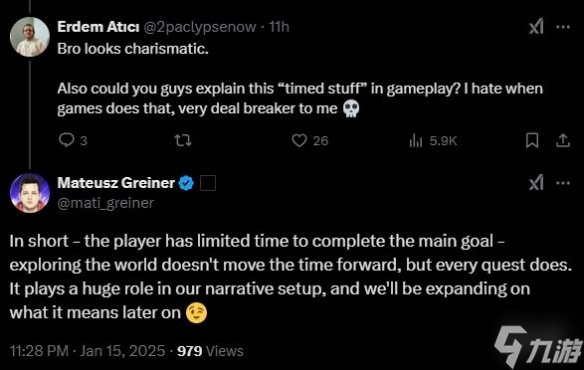Open more options on Mateusz Greiner's tweet

pos(563,183)
